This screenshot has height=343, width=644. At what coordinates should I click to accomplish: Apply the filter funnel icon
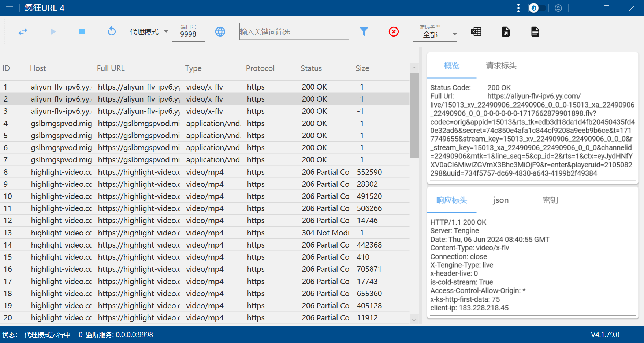364,32
